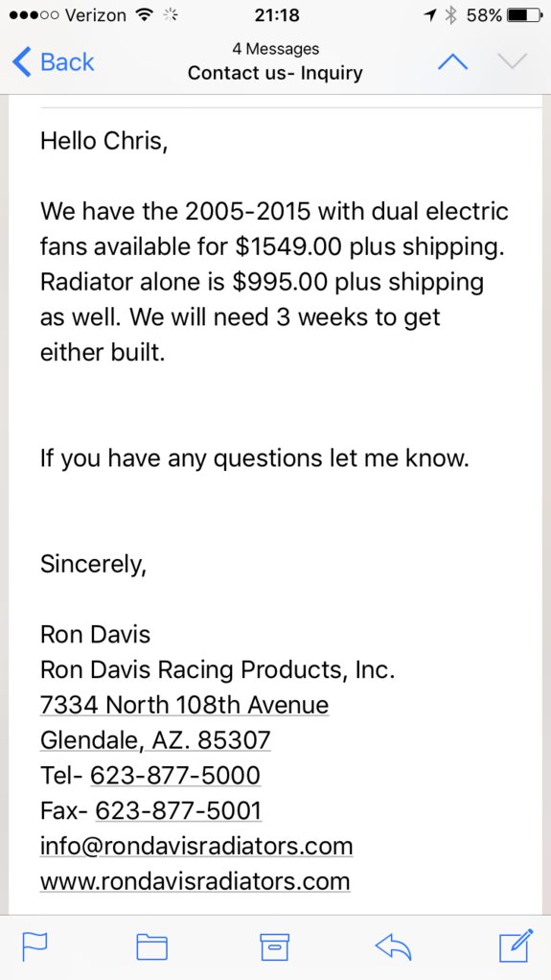Image resolution: width=551 pixels, height=980 pixels.
Task: Tap the reply arrow icon
Action: pos(394,946)
